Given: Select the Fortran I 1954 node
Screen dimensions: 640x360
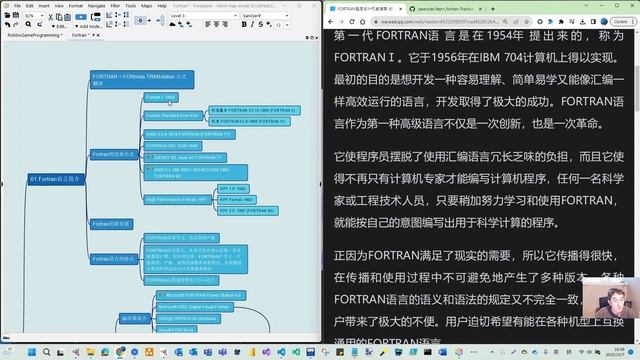Looking at the screenshot, I should tap(161, 98).
